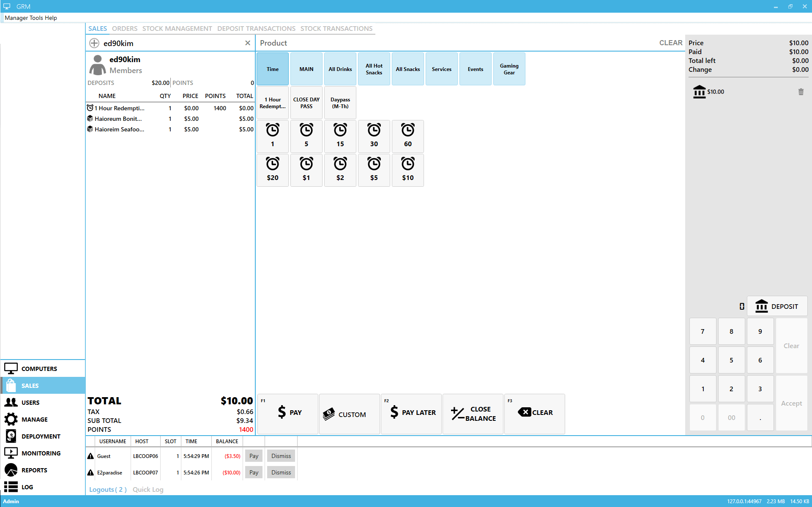Select the Gaming Gear product group
812x507 pixels.
[509, 69]
